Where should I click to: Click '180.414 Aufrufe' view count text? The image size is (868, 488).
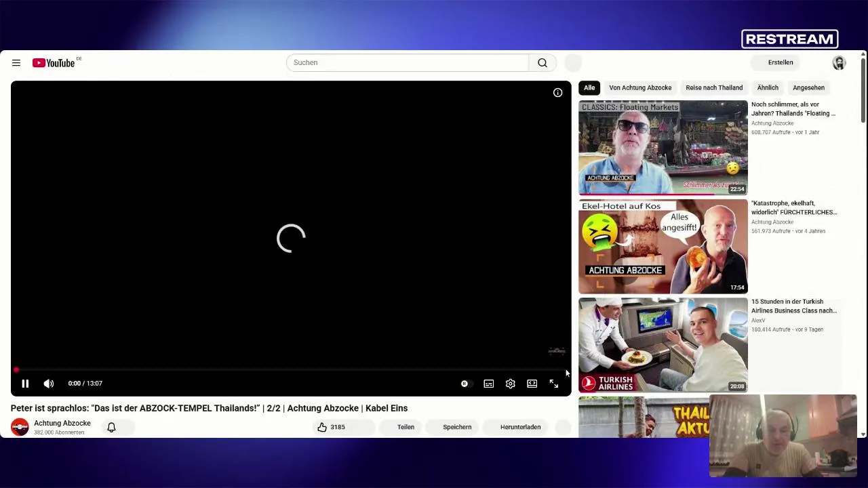coord(772,329)
